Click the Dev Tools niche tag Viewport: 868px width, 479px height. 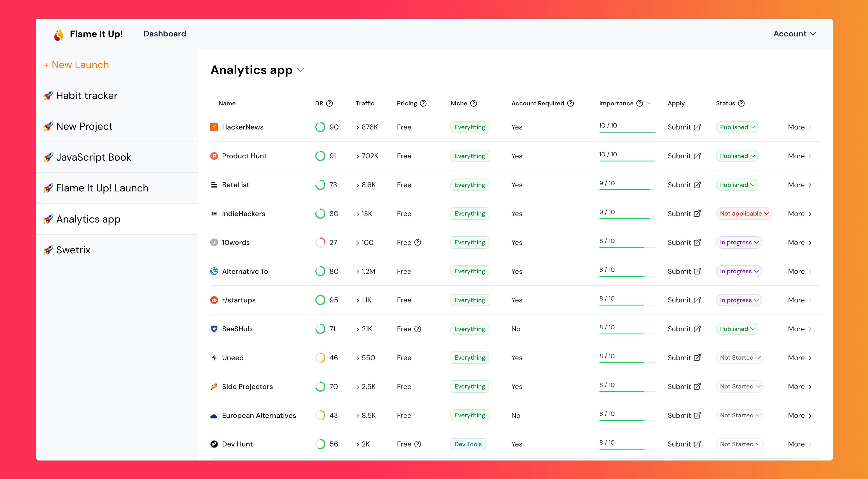coord(468,444)
